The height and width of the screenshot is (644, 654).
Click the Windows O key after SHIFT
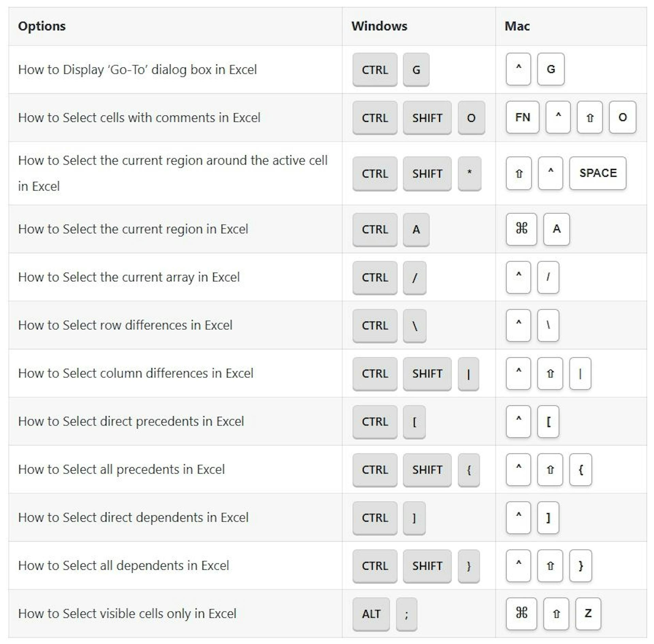[471, 118]
